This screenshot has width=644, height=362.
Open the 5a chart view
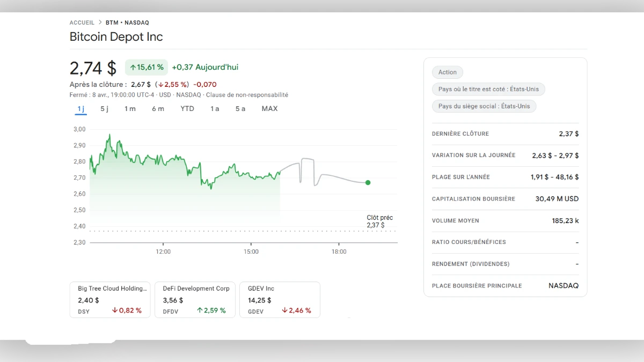pos(240,108)
